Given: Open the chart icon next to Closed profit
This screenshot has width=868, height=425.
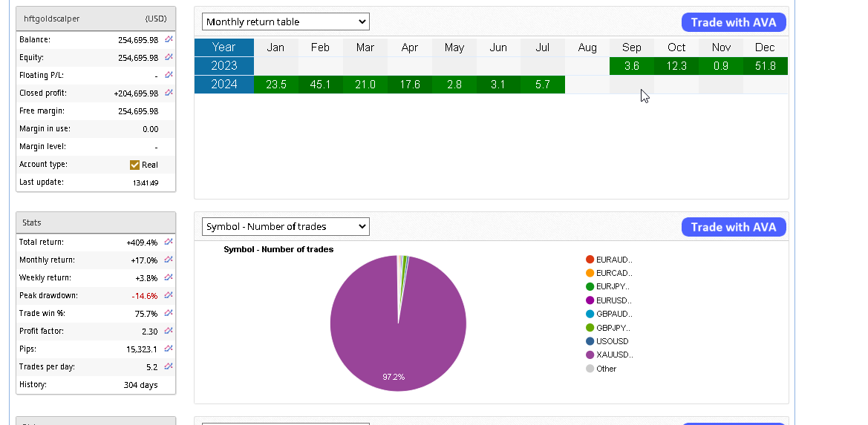Looking at the screenshot, I should (169, 93).
